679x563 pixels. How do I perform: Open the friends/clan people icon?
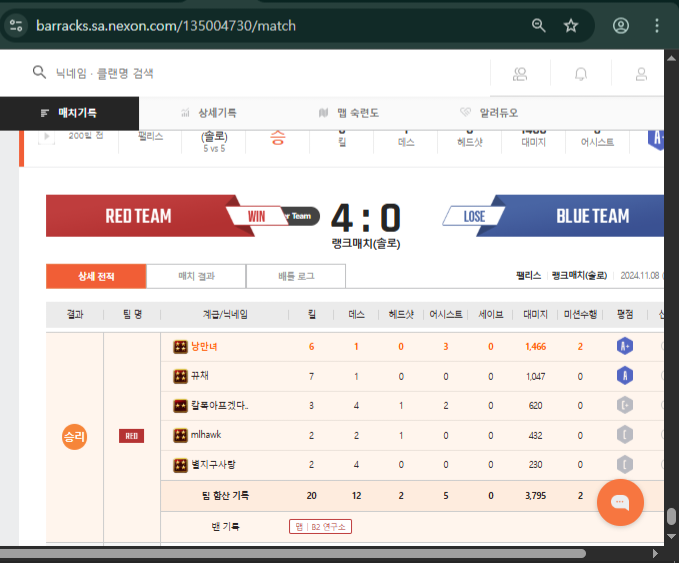coord(520,73)
